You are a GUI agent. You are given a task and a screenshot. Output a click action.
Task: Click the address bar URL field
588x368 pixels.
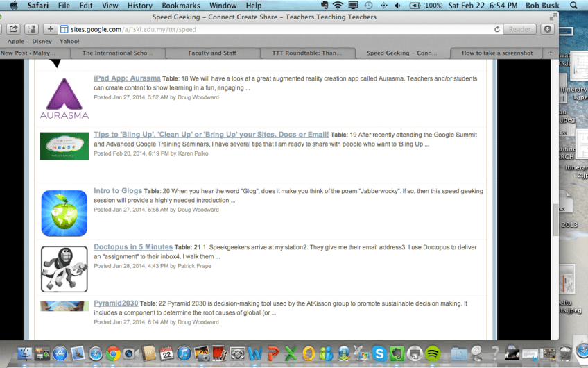pos(277,30)
